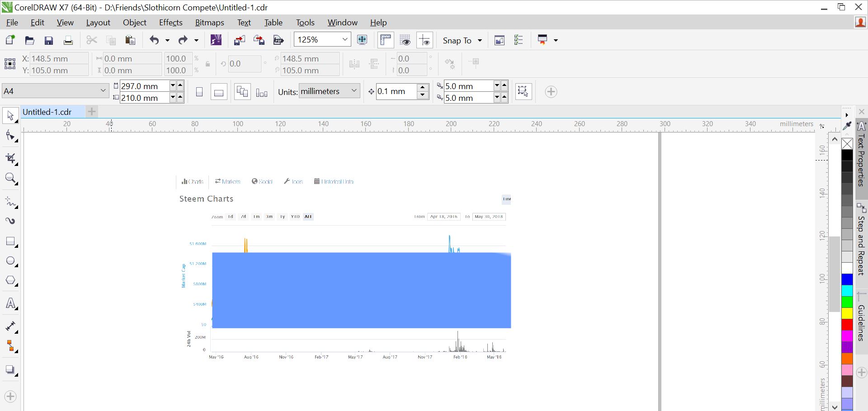Open the Units millimeters dropdown
Screen dimensions: 868x411
click(x=354, y=91)
